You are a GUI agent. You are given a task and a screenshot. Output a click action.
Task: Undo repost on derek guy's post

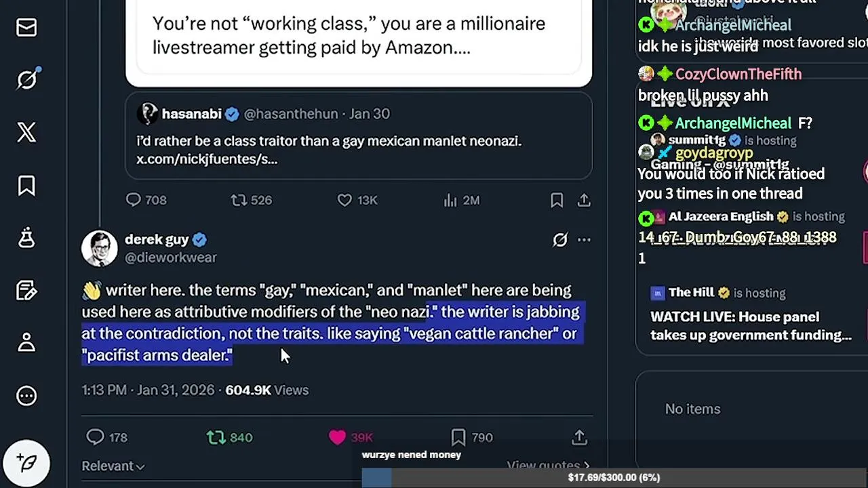216,437
